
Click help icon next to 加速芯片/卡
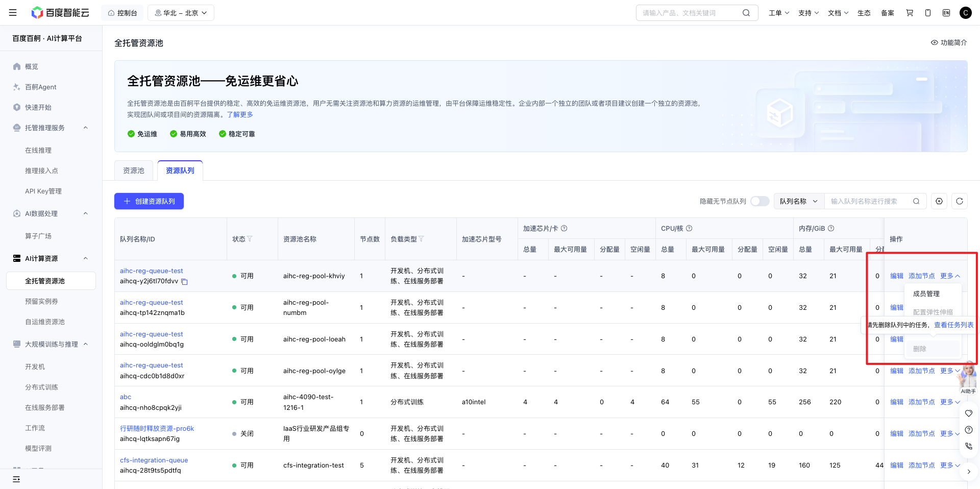(x=564, y=228)
